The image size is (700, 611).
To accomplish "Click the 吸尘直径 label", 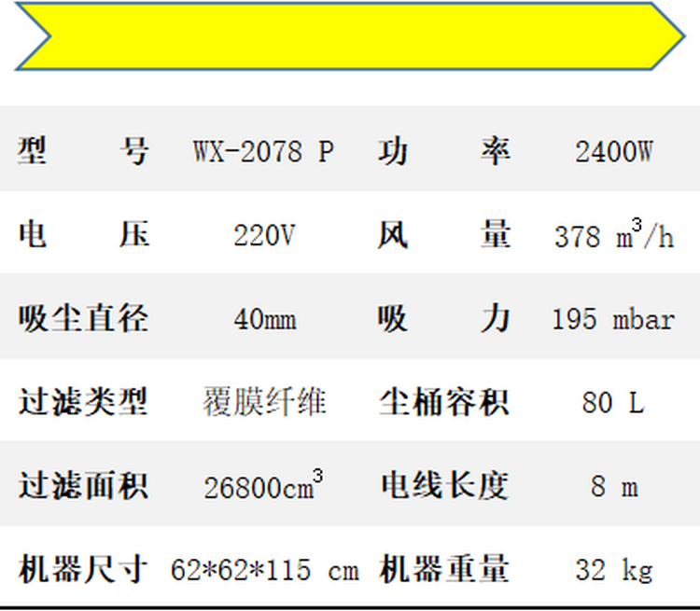I will pos(83,318).
